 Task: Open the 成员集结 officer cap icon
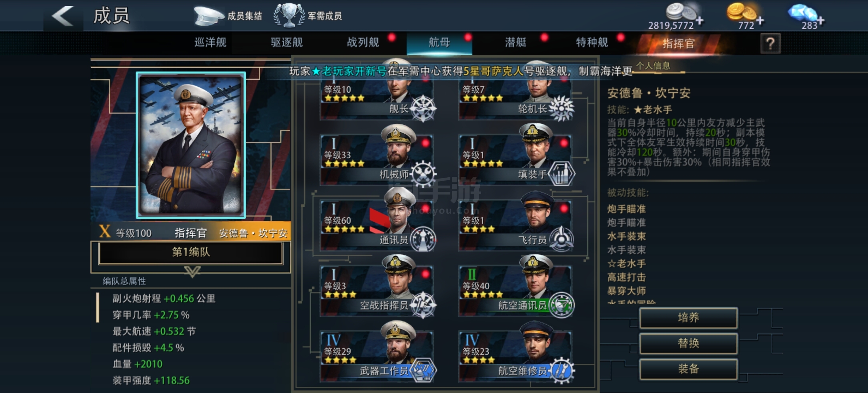[x=208, y=16]
